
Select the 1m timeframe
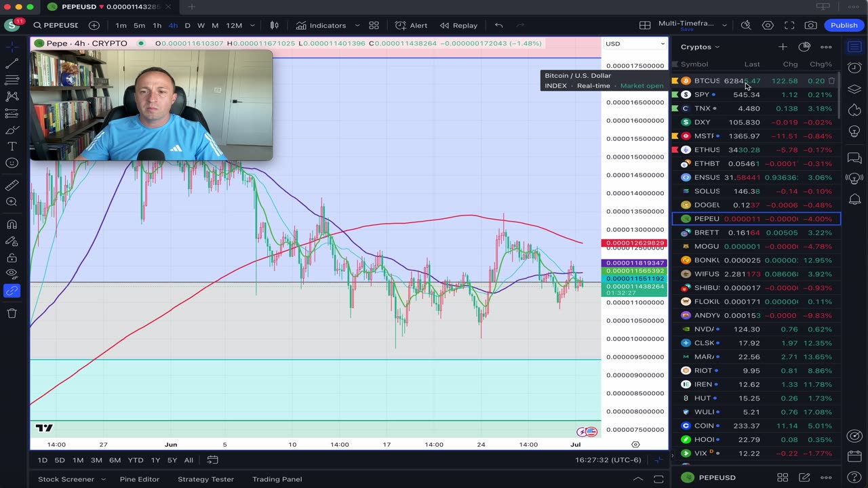[121, 25]
